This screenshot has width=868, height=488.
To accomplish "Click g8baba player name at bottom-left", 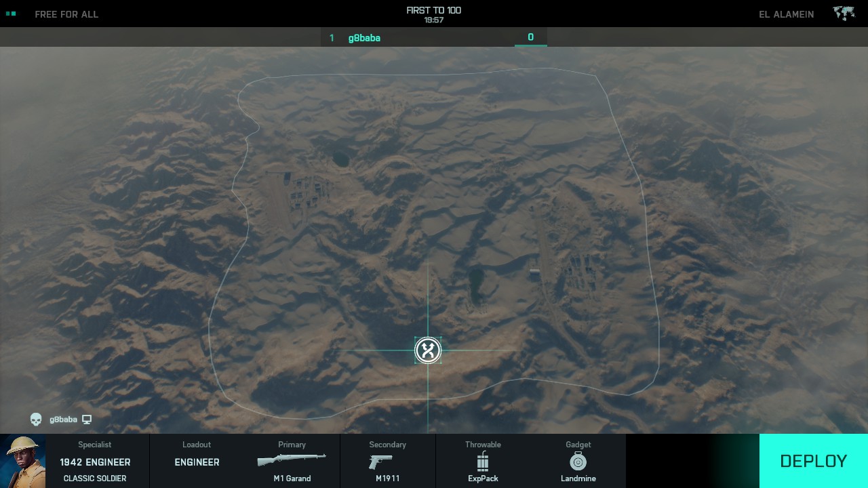I will (x=63, y=420).
